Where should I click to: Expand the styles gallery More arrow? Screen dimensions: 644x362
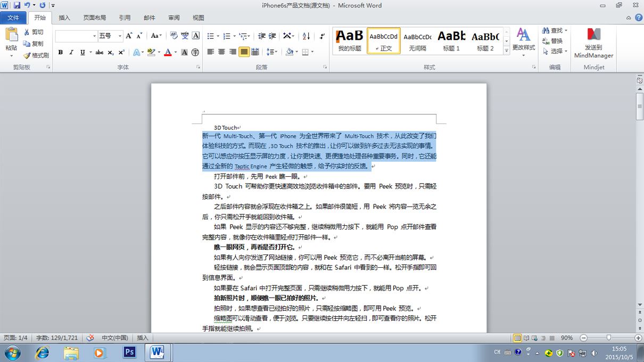507,51
